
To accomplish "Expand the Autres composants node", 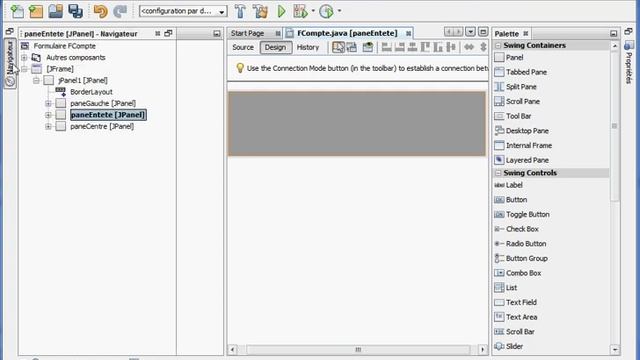I will click(x=24, y=58).
